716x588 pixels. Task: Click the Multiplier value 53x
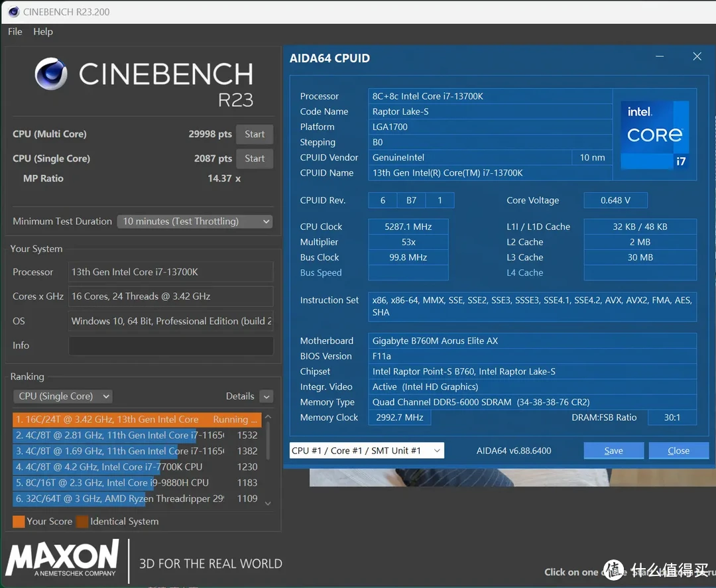pyautogui.click(x=408, y=242)
